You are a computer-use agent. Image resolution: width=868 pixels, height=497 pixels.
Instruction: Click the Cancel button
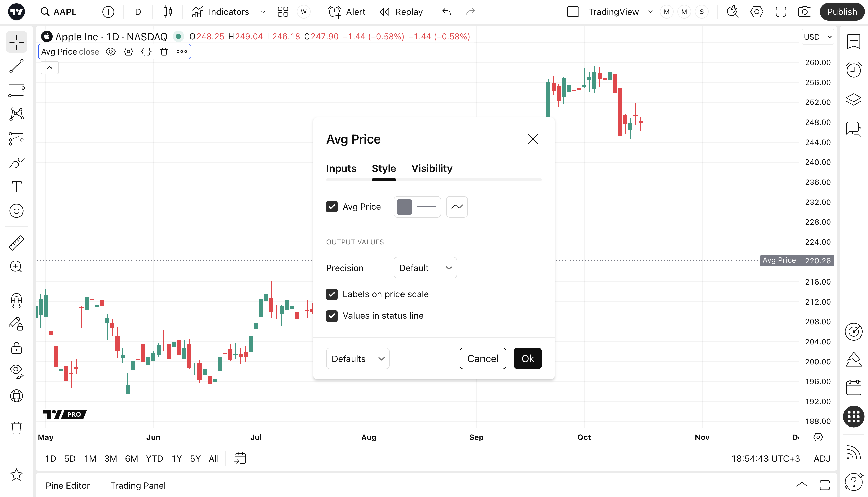tap(482, 358)
